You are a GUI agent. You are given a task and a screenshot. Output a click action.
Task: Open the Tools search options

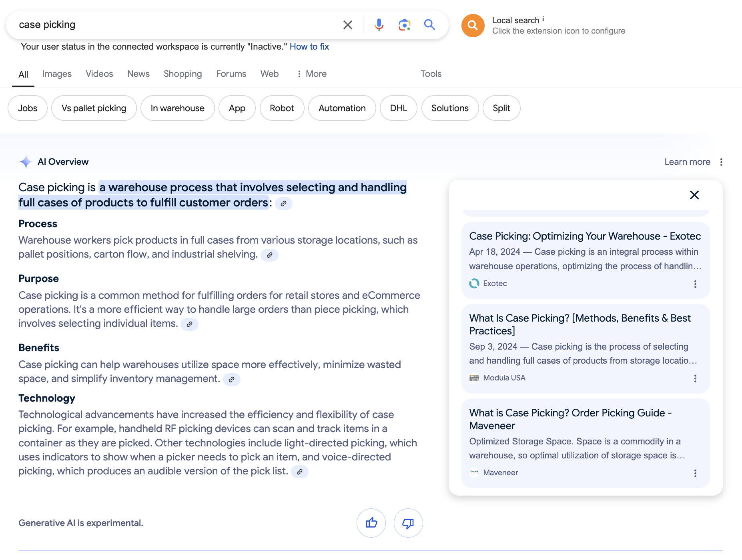tap(431, 74)
